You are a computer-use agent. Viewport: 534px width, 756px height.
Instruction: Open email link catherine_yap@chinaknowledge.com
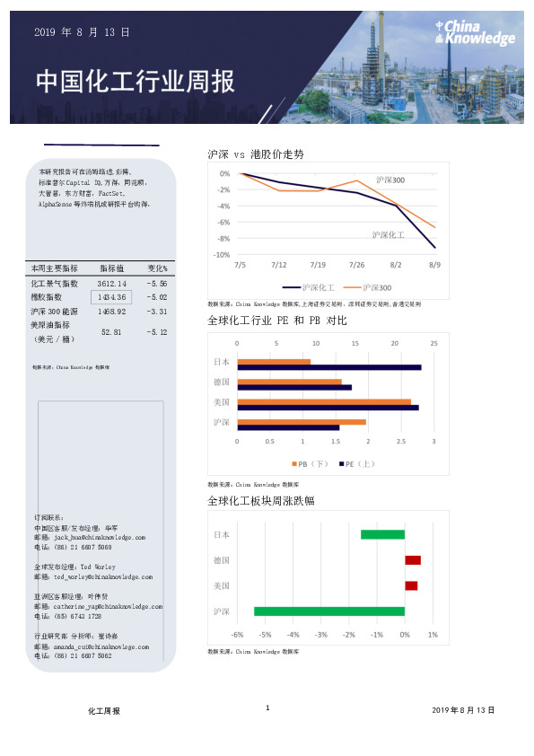click(x=108, y=607)
